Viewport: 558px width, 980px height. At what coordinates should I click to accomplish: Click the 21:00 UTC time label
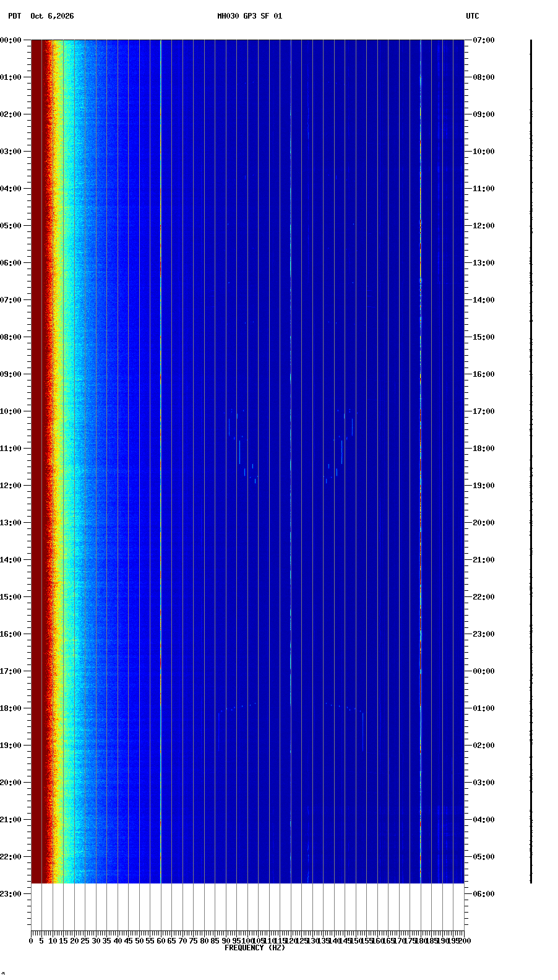484,560
